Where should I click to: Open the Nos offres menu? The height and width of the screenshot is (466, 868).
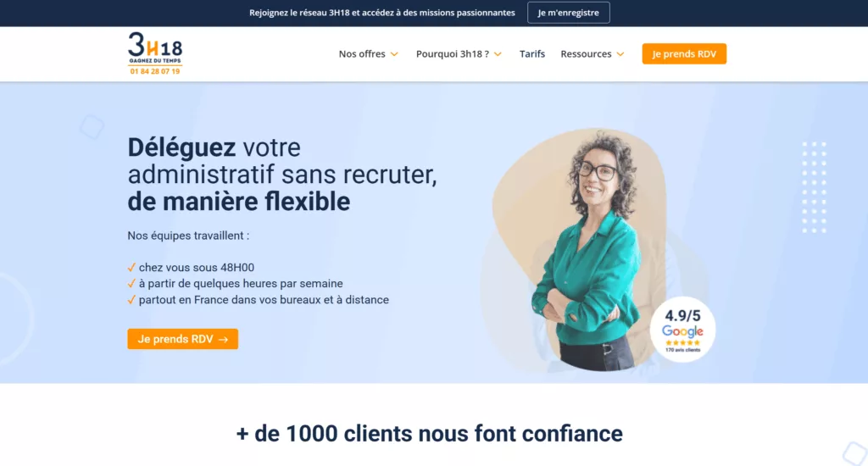point(362,53)
